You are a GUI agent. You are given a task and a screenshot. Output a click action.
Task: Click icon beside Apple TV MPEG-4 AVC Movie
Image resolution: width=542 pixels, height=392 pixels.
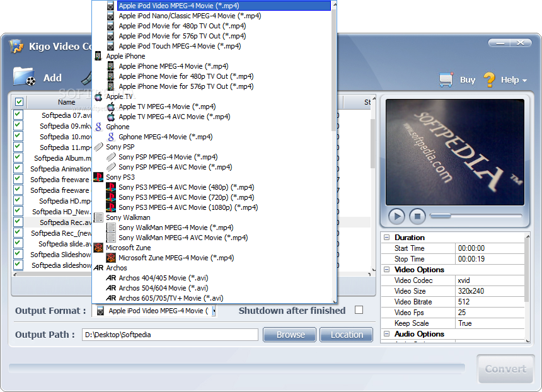(x=111, y=117)
